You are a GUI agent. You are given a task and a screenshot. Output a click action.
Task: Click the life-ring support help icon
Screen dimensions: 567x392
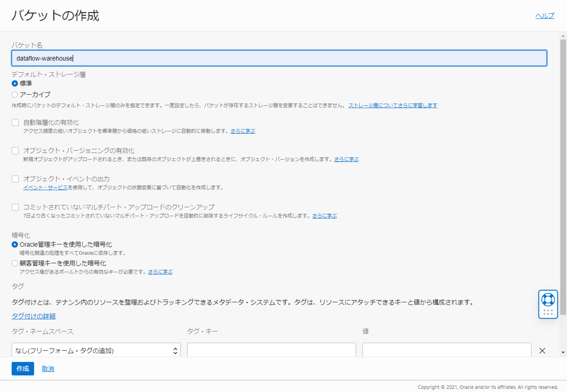548,299
